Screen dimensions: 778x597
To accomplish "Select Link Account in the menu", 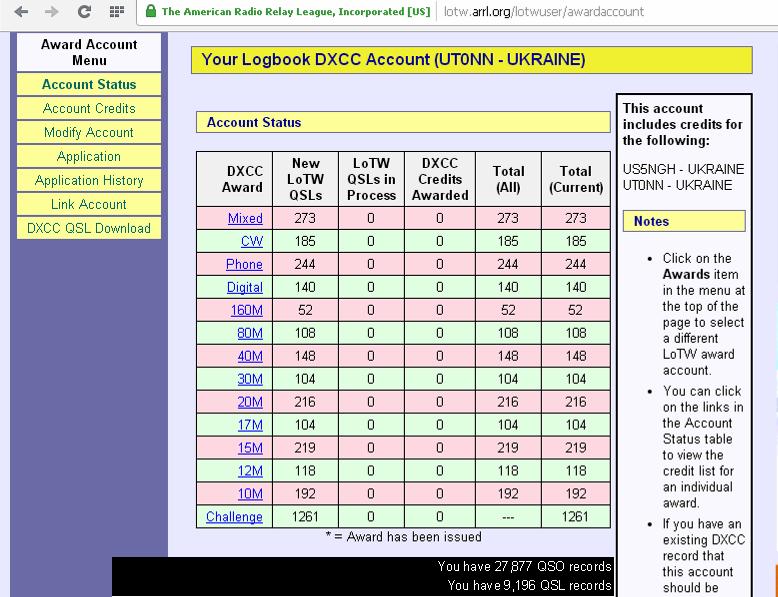I will pos(89,204).
